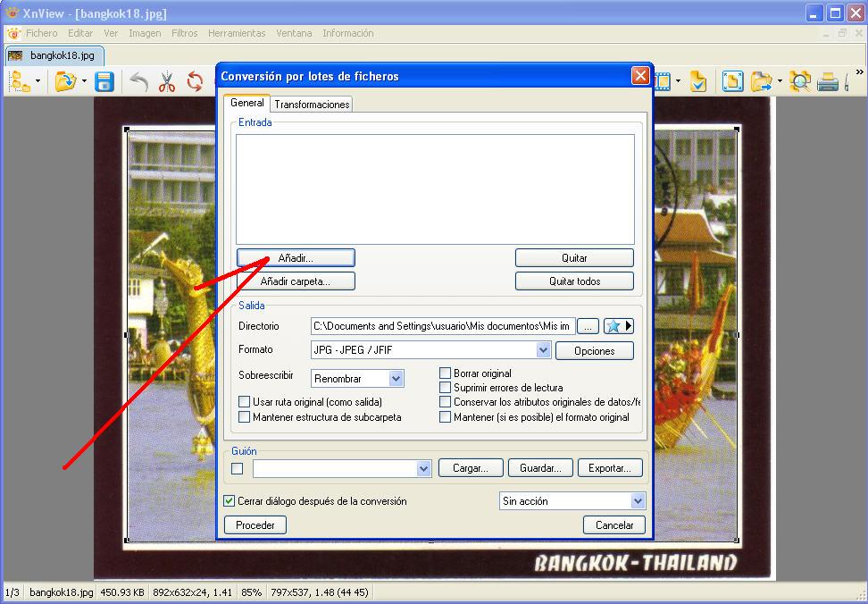Click the folder with blue arrow icon
Image resolution: width=868 pixels, height=604 pixels.
(x=762, y=81)
